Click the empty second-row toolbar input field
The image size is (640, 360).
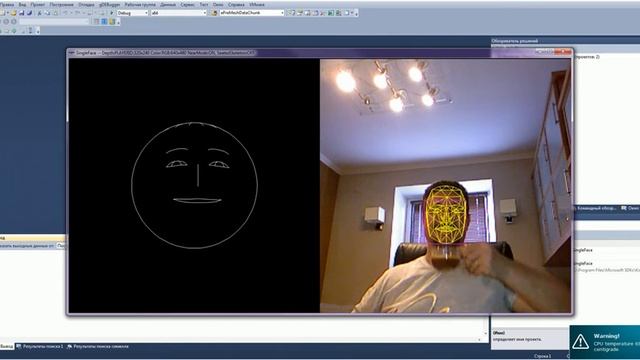(x=54, y=21)
